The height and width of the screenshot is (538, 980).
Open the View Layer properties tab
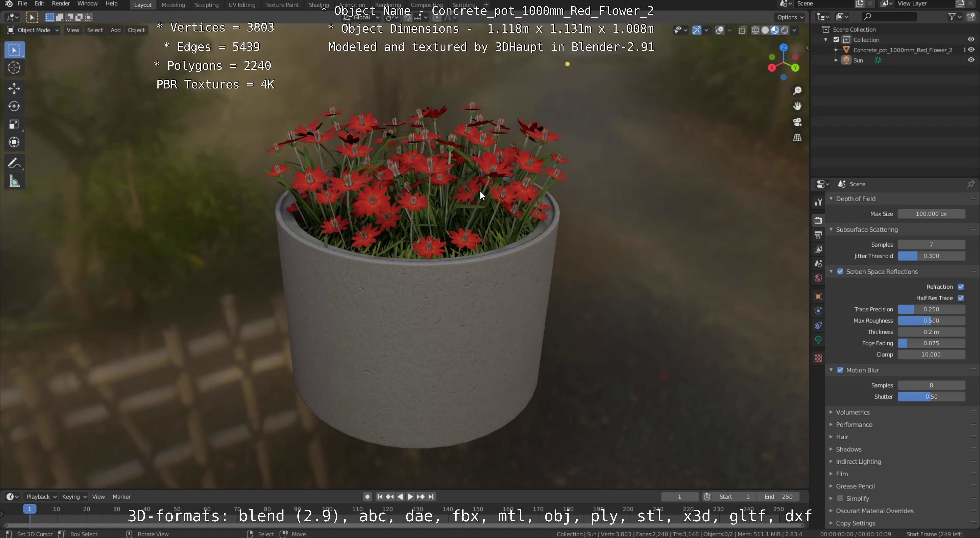pyautogui.click(x=818, y=249)
